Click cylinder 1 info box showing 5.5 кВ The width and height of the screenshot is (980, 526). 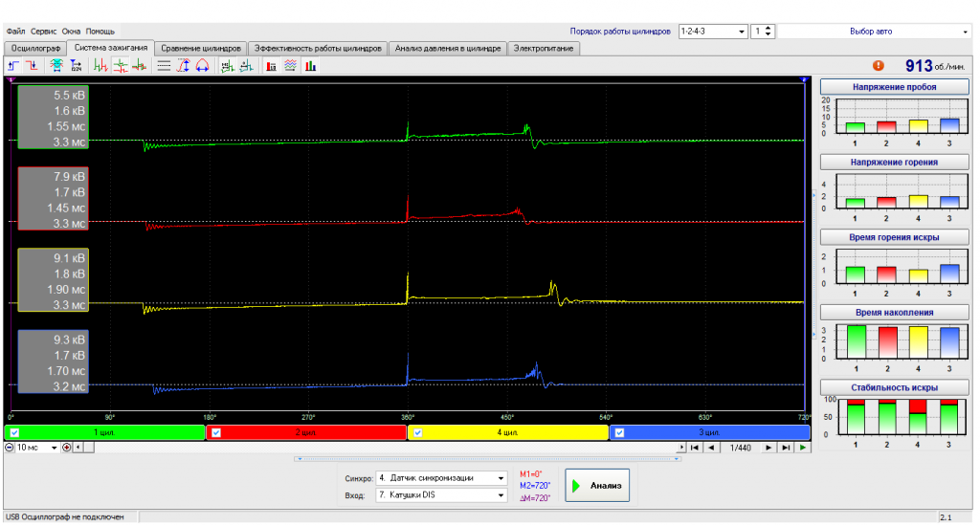(54, 118)
